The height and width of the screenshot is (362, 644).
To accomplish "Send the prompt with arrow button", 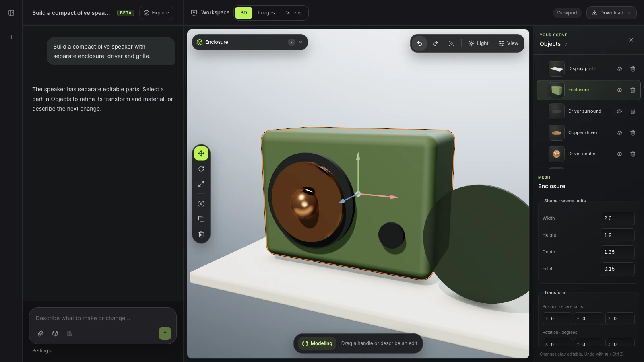I will [x=165, y=333].
